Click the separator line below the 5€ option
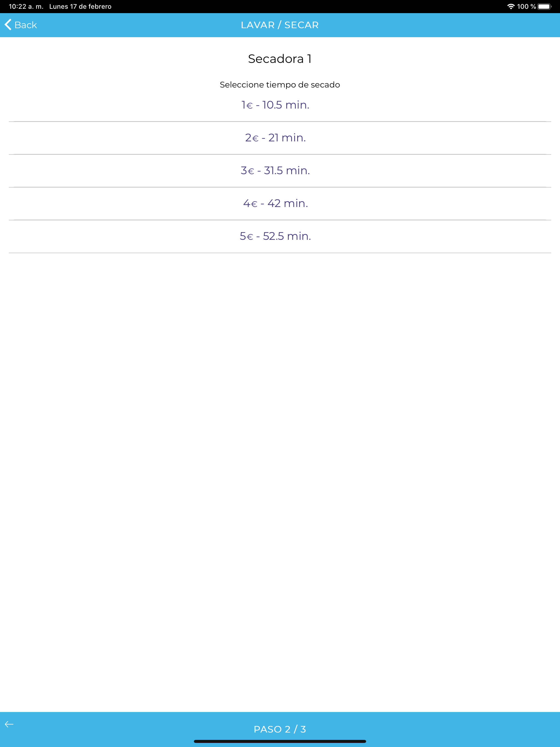The image size is (560, 747). pos(280,253)
